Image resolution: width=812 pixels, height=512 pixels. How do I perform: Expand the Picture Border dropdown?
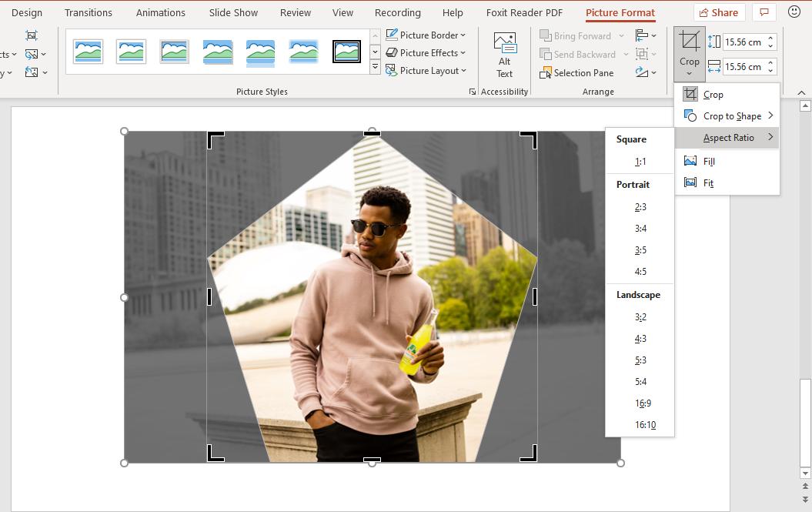tap(426, 35)
